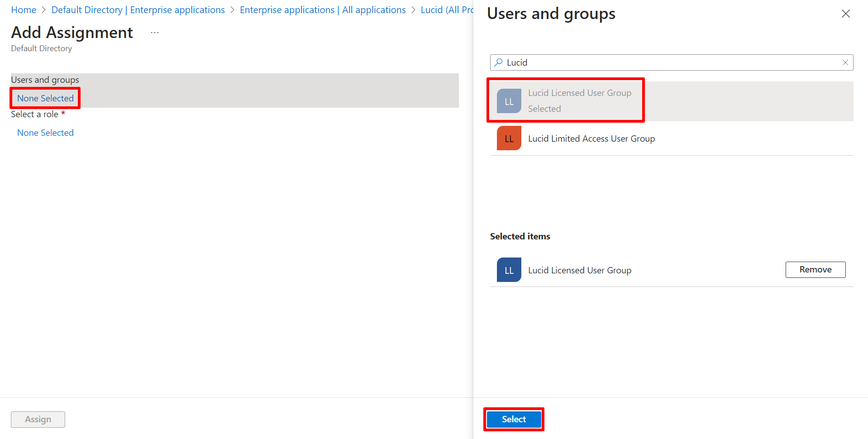Click the Default Directory subtitle

tap(41, 48)
